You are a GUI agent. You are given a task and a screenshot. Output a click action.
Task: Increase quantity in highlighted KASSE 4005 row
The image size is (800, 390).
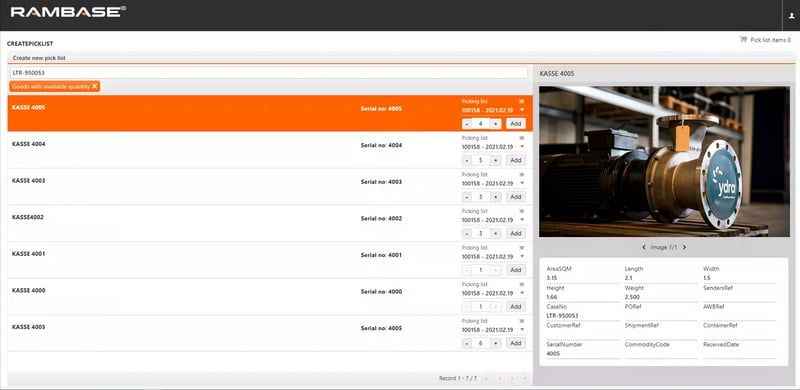point(495,124)
